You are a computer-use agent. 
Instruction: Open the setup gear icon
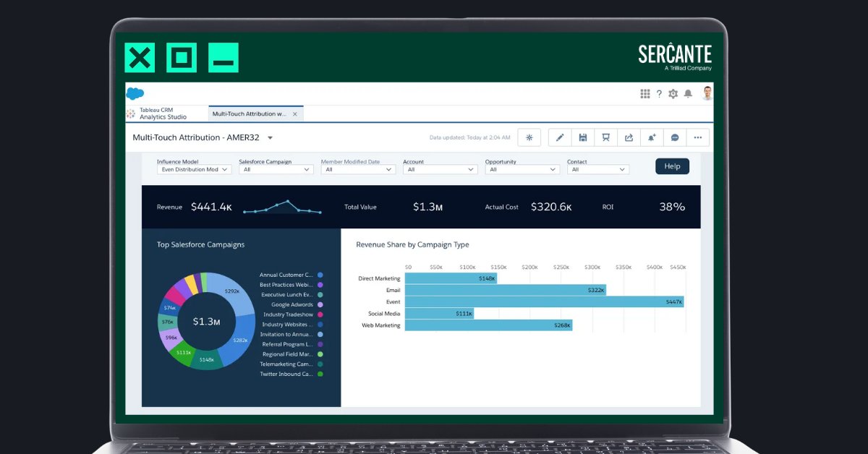[x=673, y=94]
